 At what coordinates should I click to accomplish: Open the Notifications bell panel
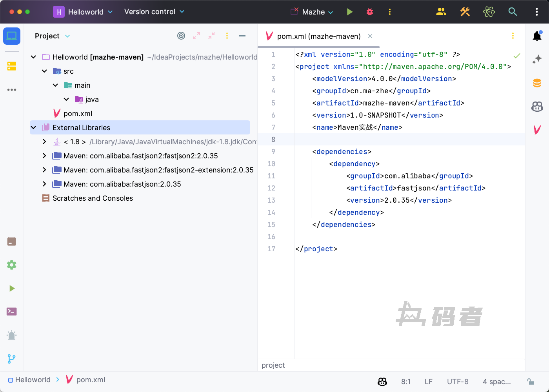(x=537, y=36)
